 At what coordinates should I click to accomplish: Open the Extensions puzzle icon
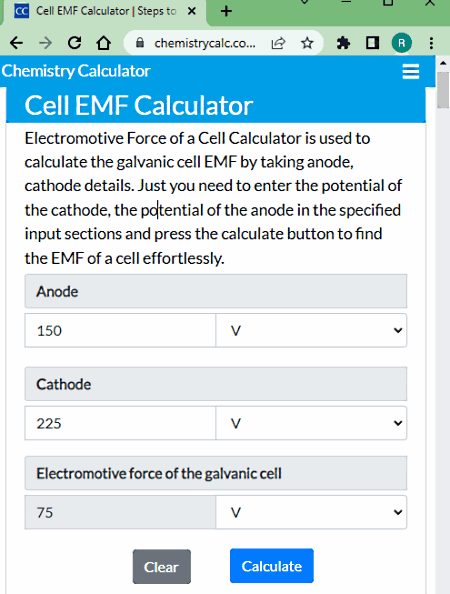(343, 43)
